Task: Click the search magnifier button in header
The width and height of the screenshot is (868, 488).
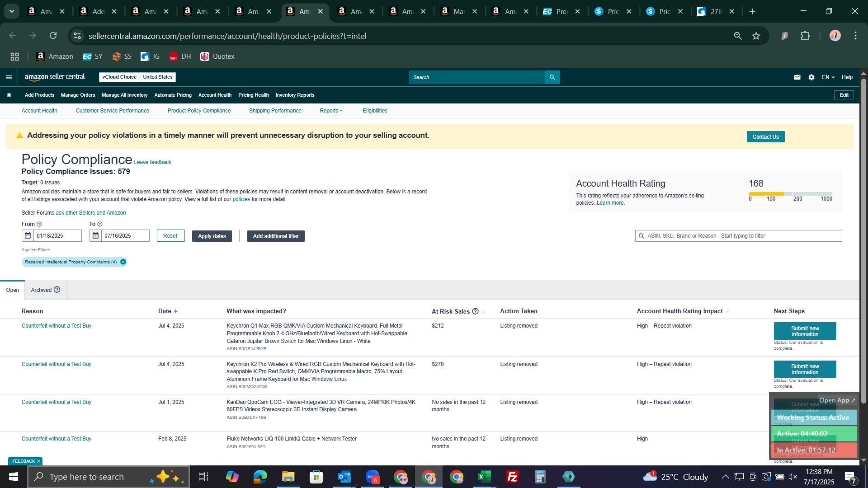Action: [x=552, y=77]
